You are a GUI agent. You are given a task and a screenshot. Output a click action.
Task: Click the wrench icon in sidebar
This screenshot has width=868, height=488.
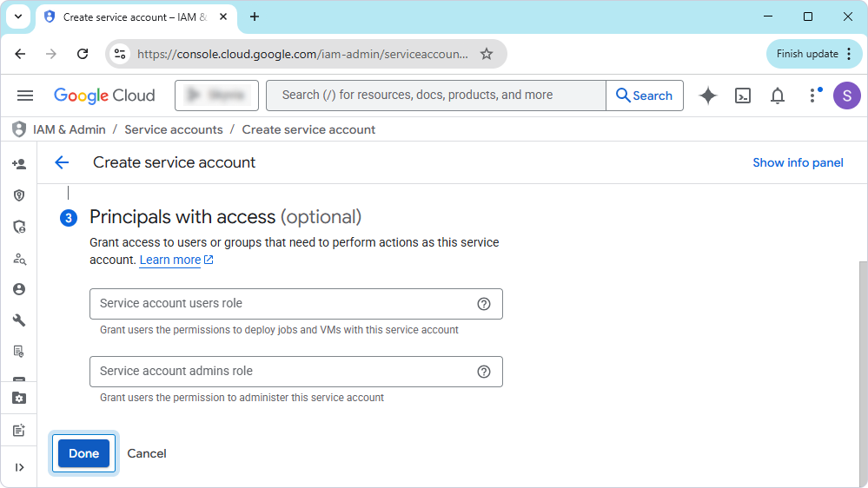point(19,320)
